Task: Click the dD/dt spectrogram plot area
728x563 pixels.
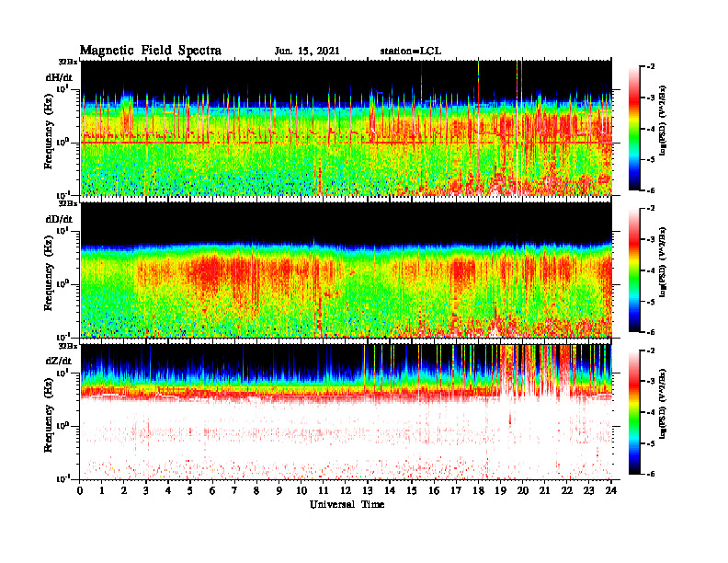Action: (346, 270)
